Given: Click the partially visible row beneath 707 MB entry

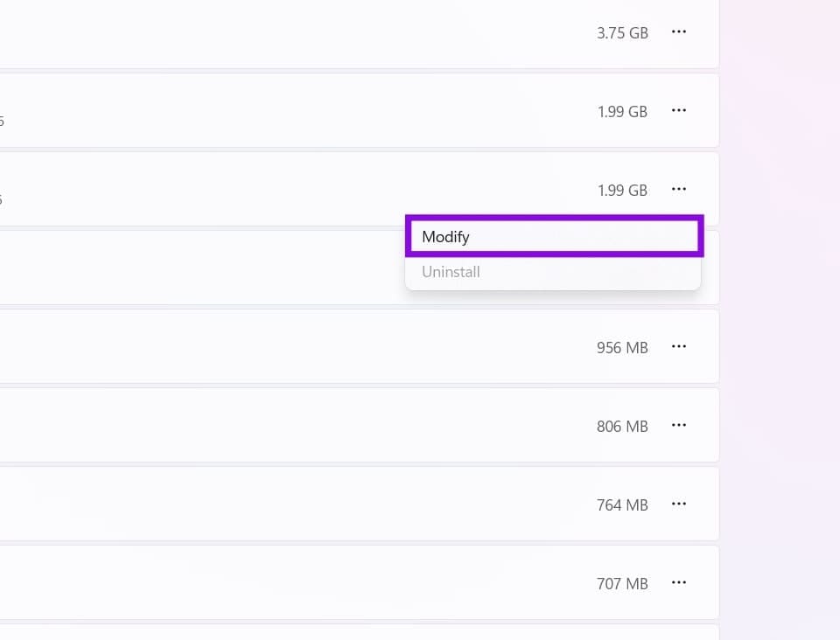Looking at the screenshot, I should pos(359,632).
